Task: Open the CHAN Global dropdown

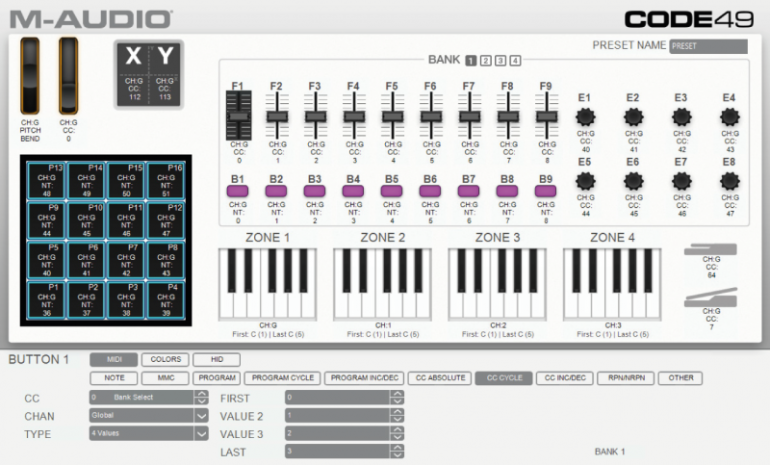Action: coord(149,415)
